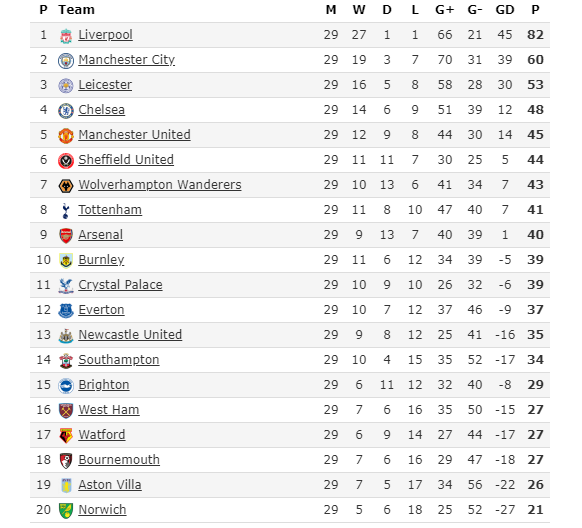The image size is (582, 528).
Task: Click the Chelsea club badge
Action: pos(66,111)
